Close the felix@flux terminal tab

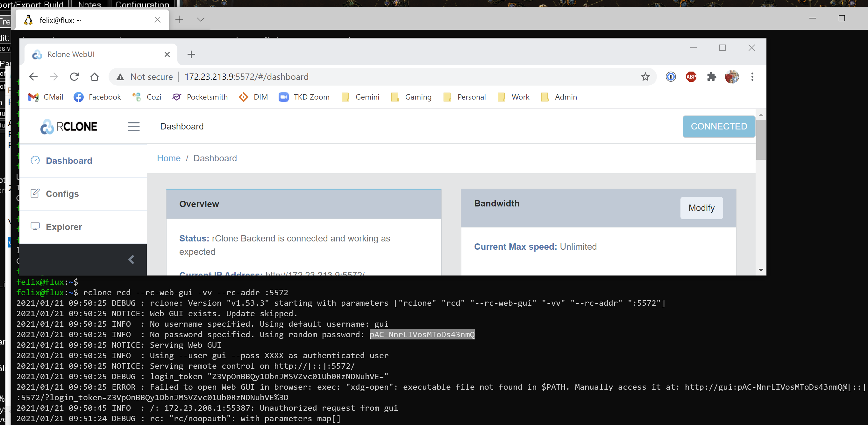click(x=157, y=20)
